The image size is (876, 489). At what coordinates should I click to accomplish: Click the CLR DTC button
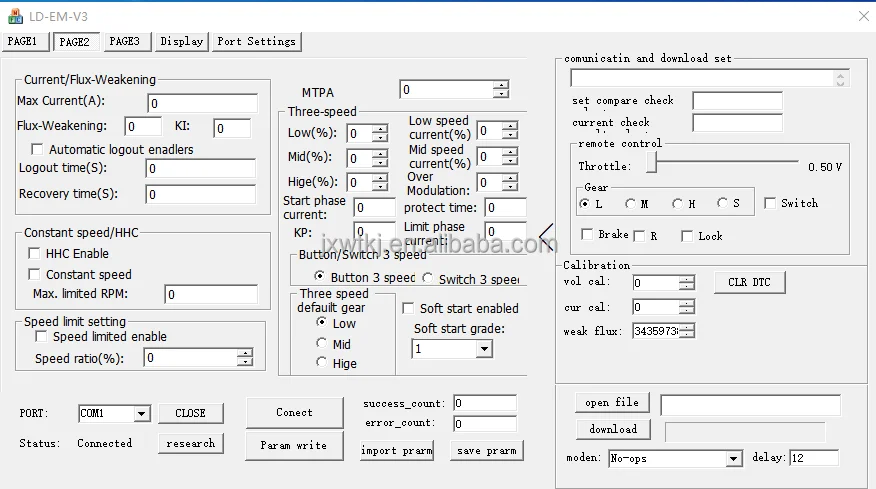coord(749,282)
